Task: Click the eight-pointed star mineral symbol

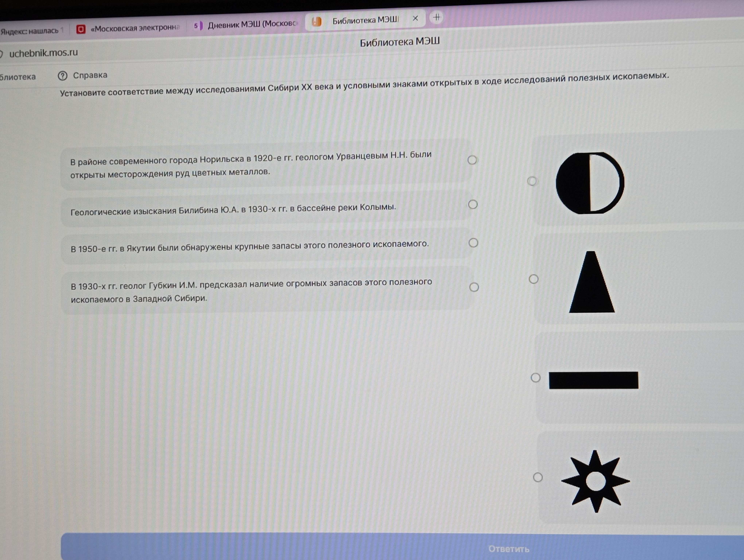Action: (x=595, y=481)
